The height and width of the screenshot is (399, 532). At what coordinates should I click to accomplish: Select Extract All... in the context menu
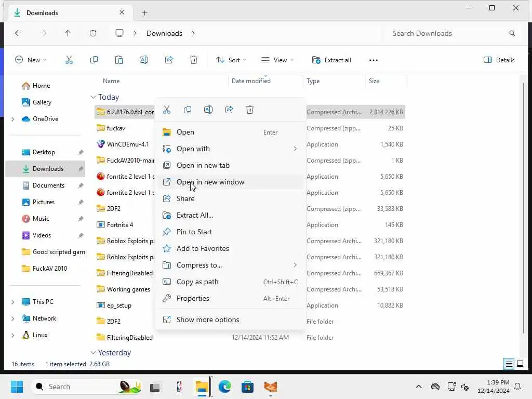click(x=230, y=215)
